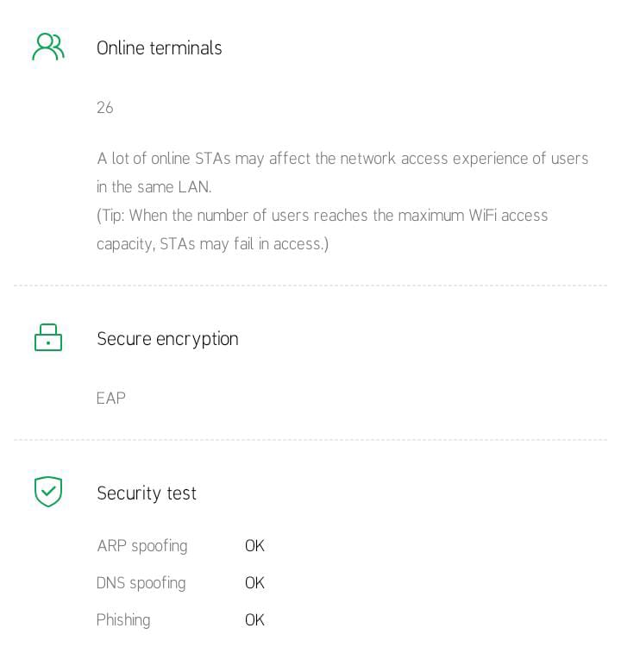621x672 pixels.
Task: Click the ARP spoofing label
Action: coord(142,546)
